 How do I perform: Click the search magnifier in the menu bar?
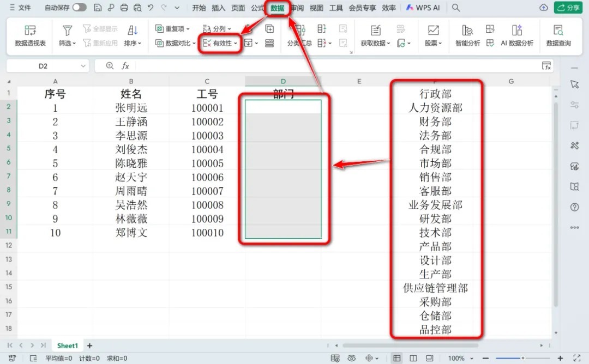click(456, 8)
